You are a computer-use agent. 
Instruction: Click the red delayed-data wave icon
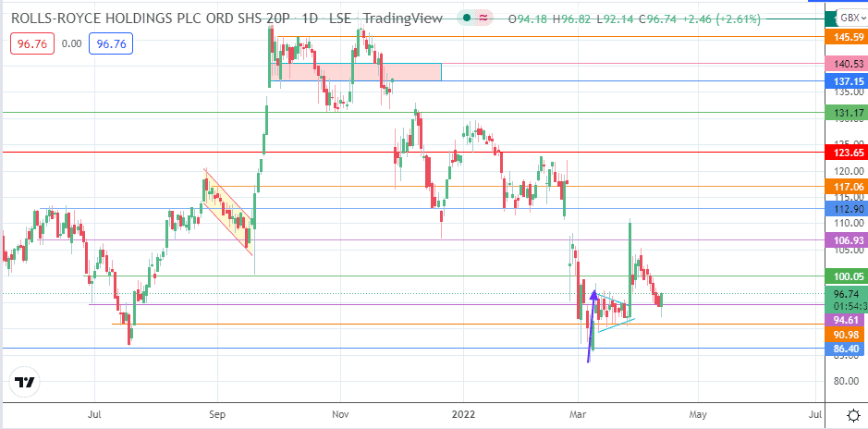coord(483,18)
